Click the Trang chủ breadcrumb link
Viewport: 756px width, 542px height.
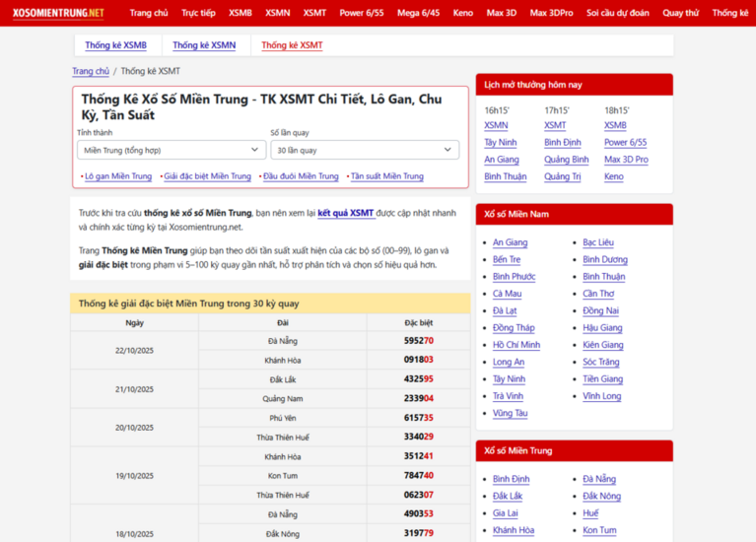coord(91,71)
